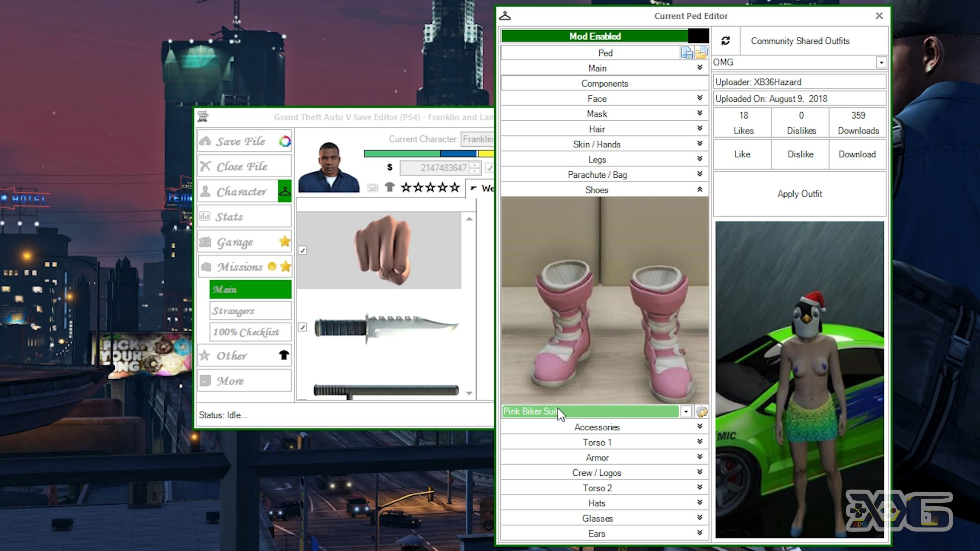Toggle the checkbox right of the money field
The image size is (980, 551).
[x=489, y=168]
